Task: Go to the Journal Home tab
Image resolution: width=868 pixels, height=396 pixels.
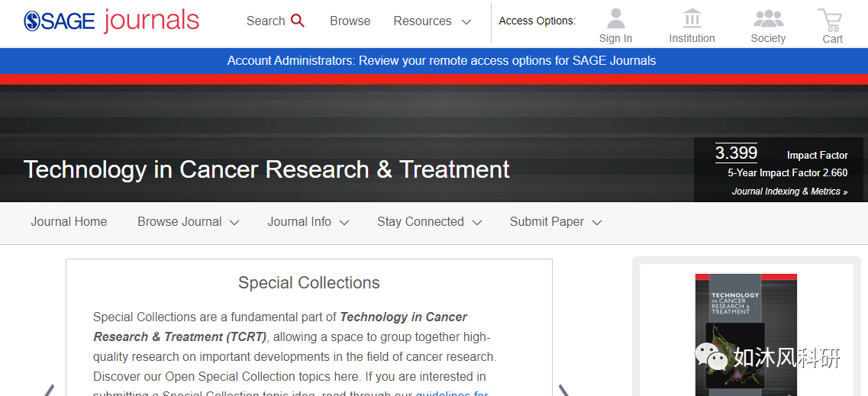Action: point(69,222)
